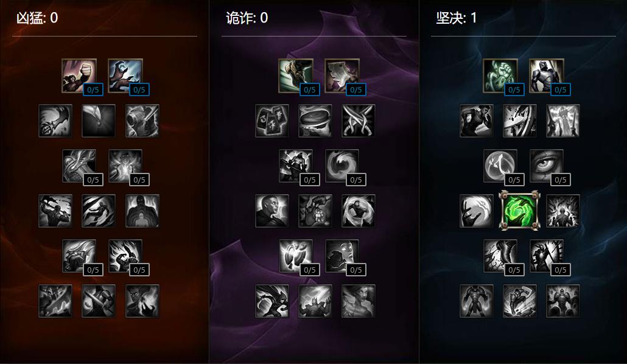Image resolution: width=627 pixels, height=364 pixels.
Task: Select the axe-wielding warrior mastery in 凶猛
Action: [x=55, y=211]
